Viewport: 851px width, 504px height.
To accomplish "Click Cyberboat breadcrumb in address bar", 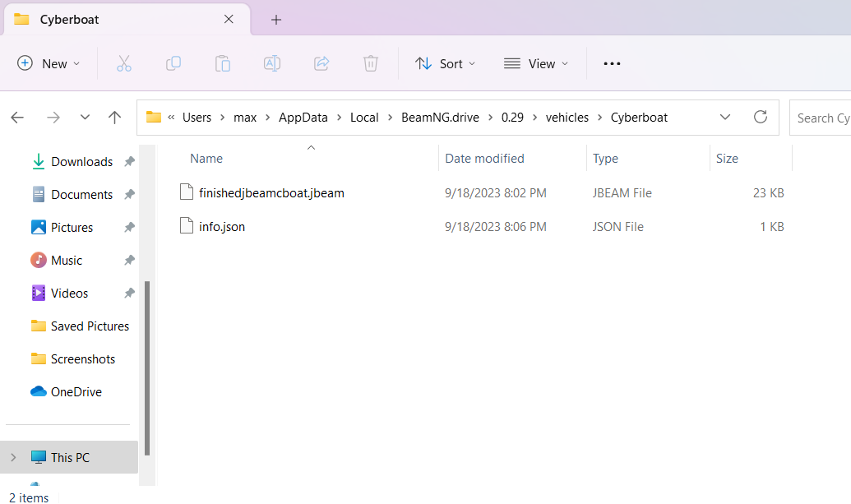I will 639,118.
